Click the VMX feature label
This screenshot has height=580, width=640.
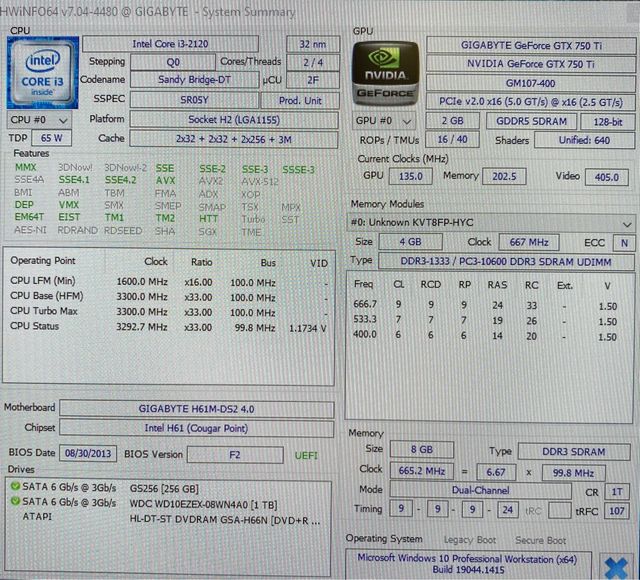point(68,205)
